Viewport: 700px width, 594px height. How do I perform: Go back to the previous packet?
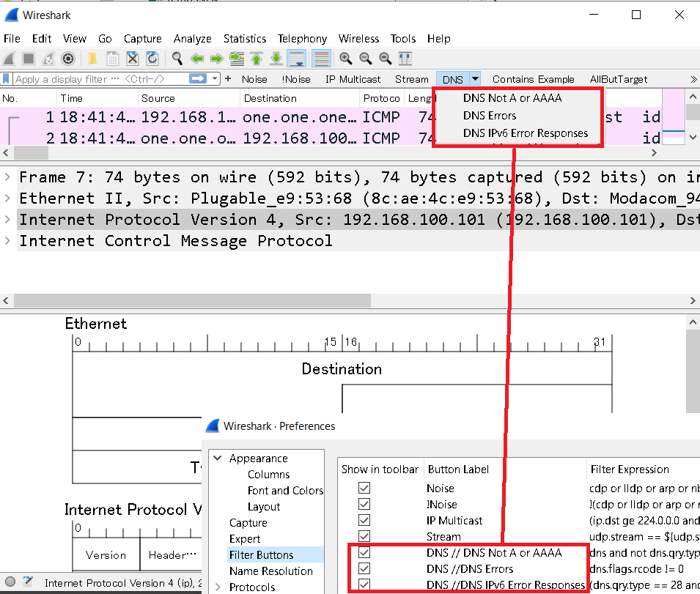click(197, 59)
